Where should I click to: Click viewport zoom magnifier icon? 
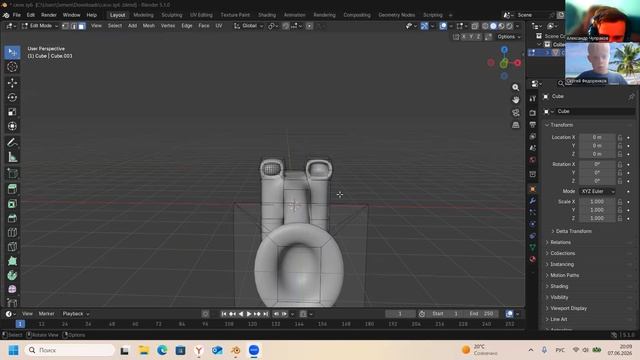tap(516, 87)
